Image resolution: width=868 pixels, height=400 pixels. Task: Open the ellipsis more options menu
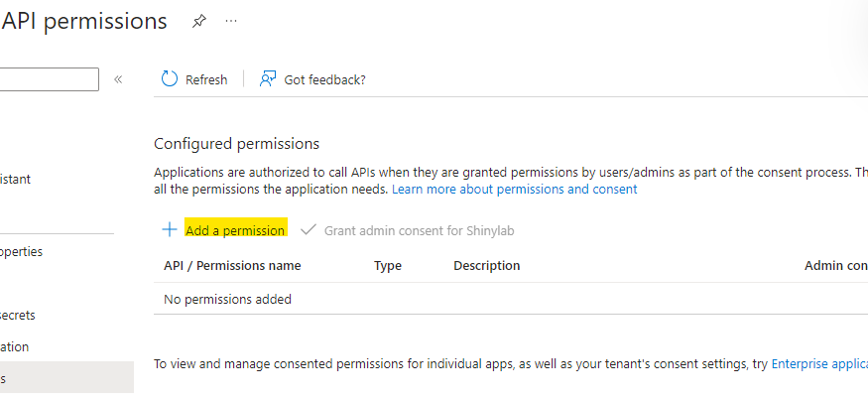click(231, 21)
